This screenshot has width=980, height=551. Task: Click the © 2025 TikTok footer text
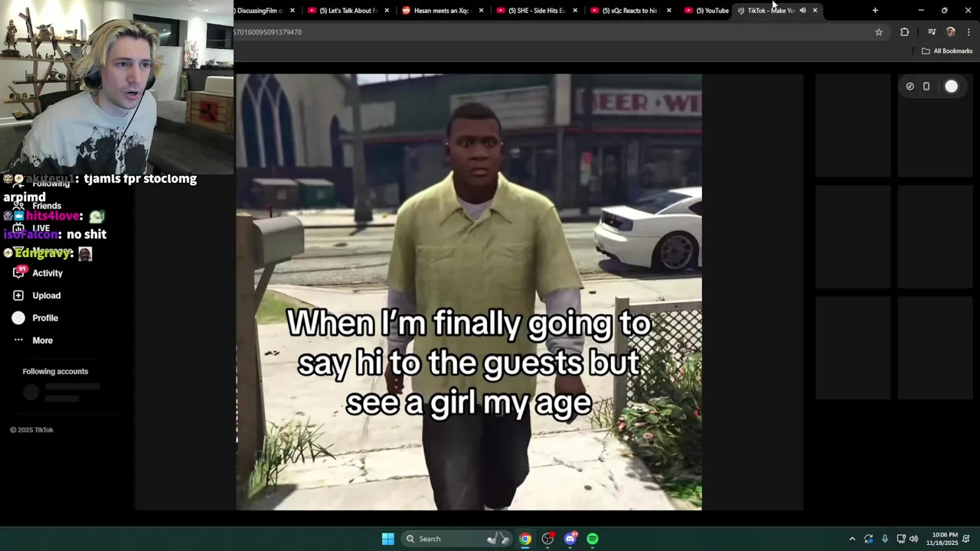[31, 430]
